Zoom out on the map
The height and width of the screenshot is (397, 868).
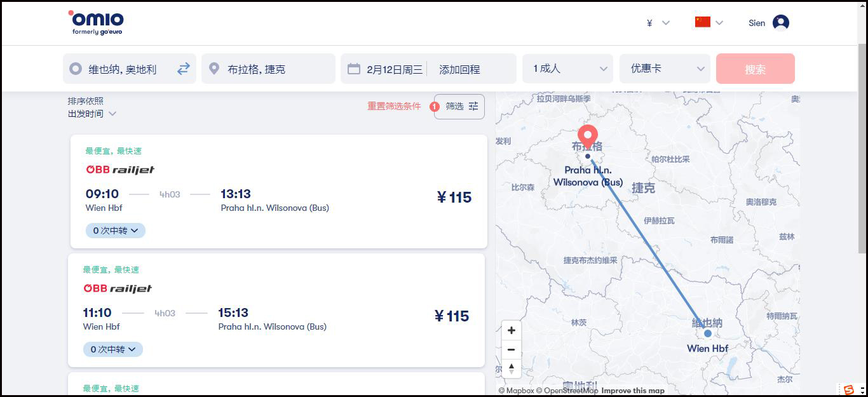[512, 349]
